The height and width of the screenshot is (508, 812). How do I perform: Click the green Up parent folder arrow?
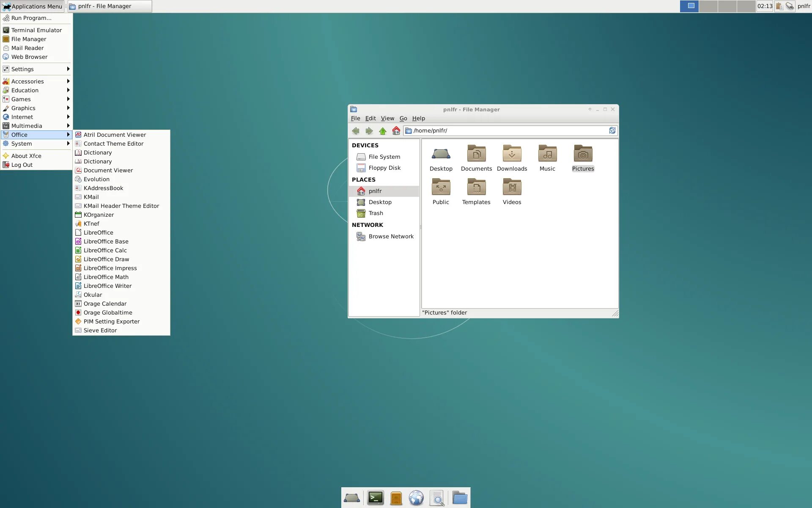coord(383,131)
